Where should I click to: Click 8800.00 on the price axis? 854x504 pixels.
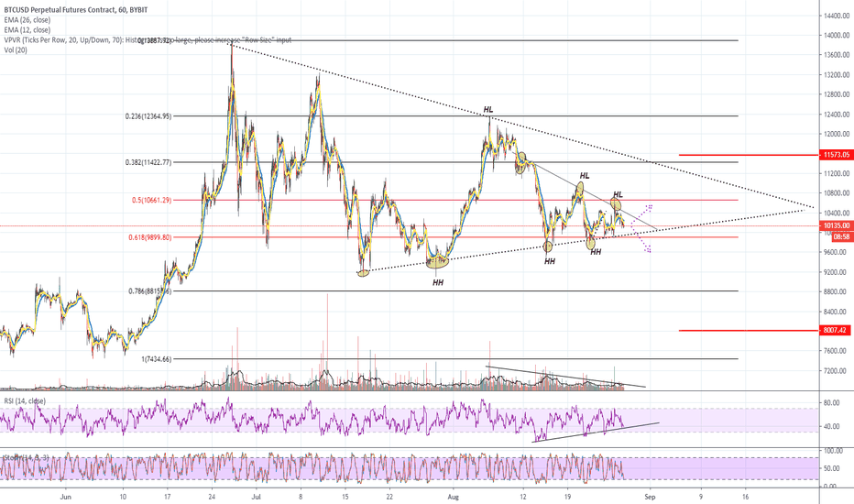pyautogui.click(x=836, y=292)
